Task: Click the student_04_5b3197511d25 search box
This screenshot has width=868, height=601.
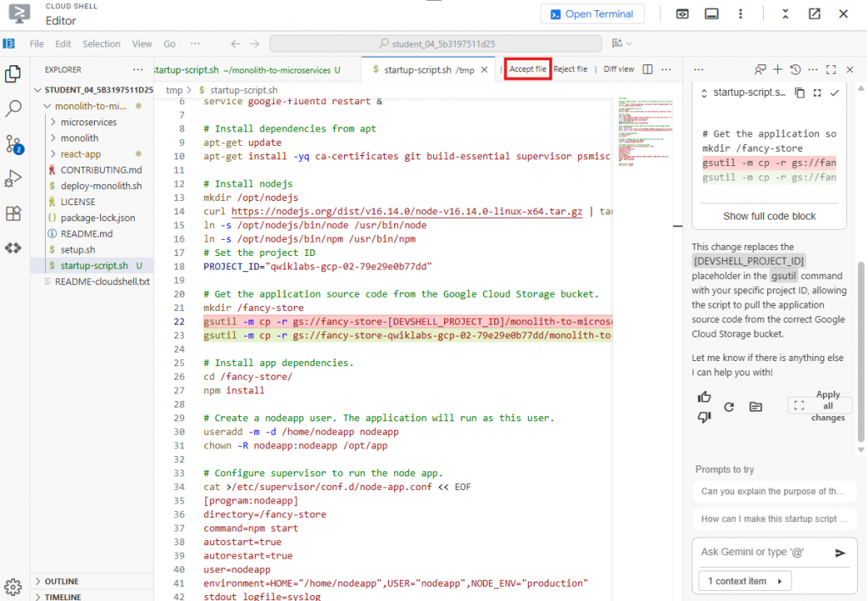Action: [x=436, y=44]
